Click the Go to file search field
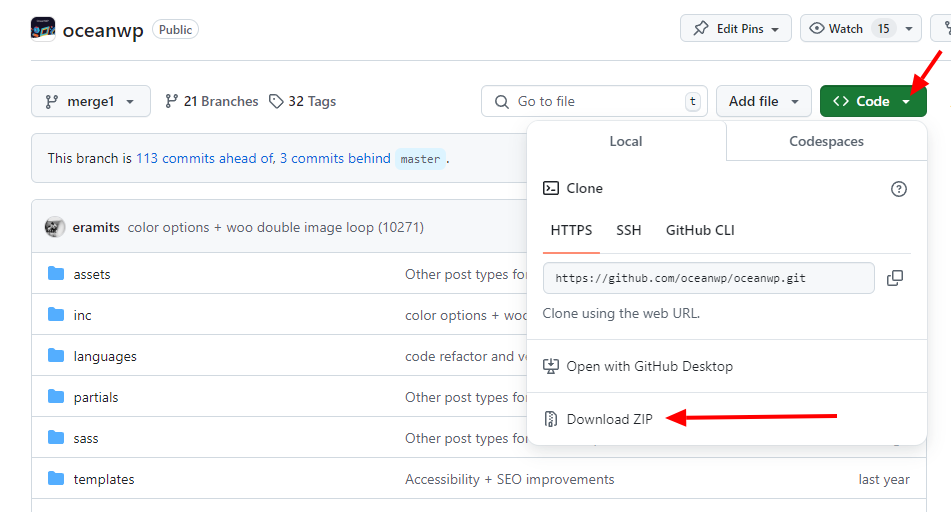Viewport: 951px width, 512px height. tap(594, 101)
